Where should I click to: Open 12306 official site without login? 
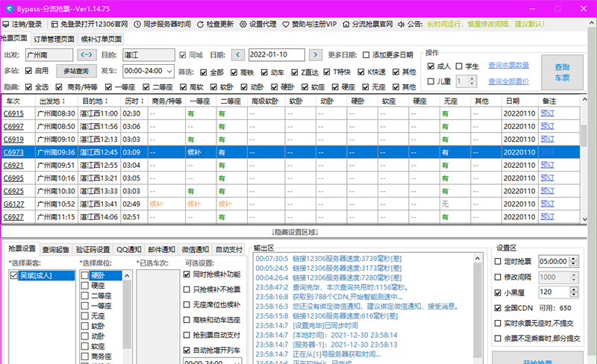(90, 25)
